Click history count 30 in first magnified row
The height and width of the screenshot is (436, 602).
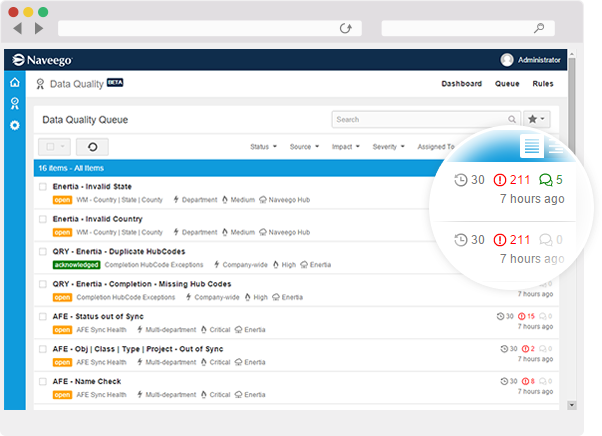point(470,180)
